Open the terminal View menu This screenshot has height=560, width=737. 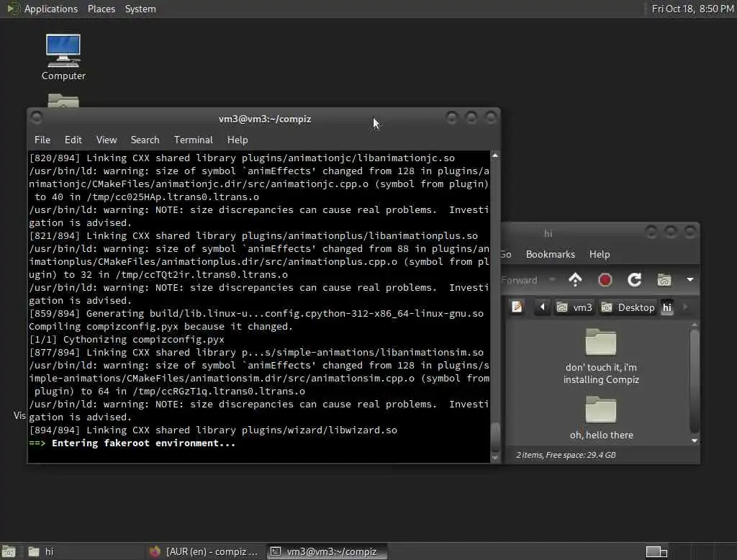click(x=107, y=140)
